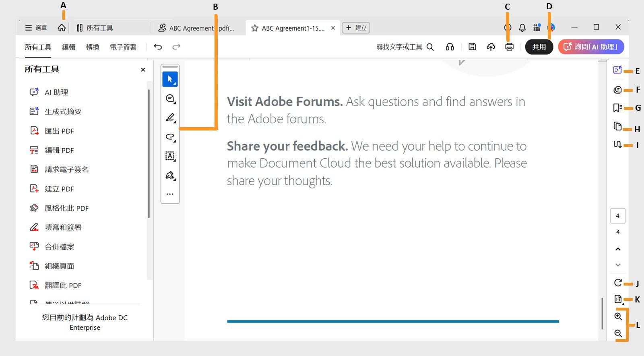This screenshot has height=356, width=644.
Task: Open the 合併檔案 tool
Action: (x=52, y=247)
